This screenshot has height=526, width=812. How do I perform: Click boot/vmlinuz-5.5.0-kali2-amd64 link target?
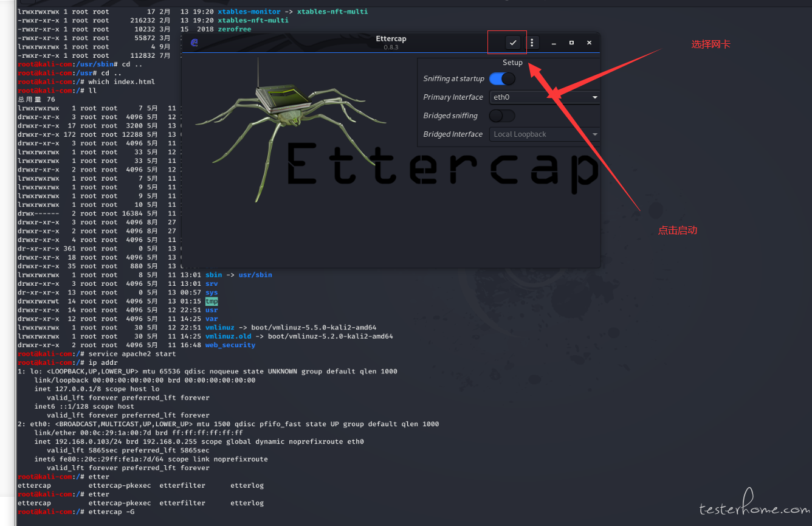point(314,327)
